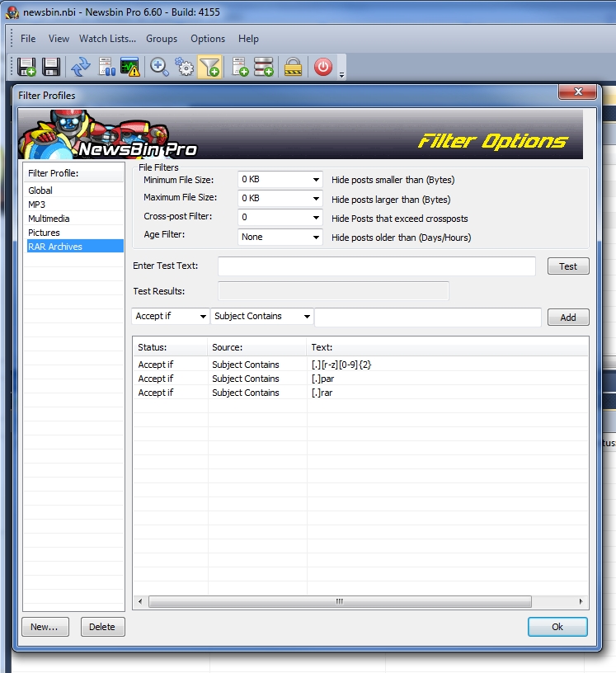Image resolution: width=616 pixels, height=673 pixels.
Task: Close the Filter Profiles dialog
Action: (578, 92)
